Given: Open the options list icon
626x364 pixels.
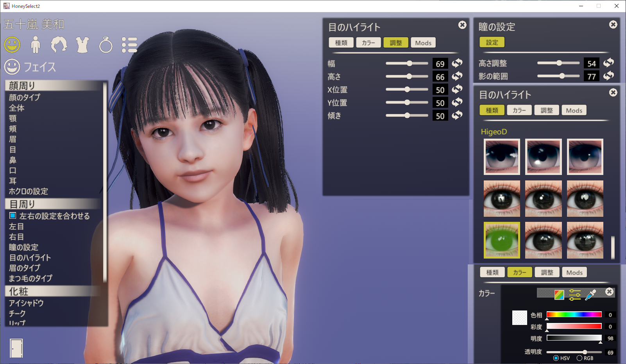Looking at the screenshot, I should coord(129,45).
